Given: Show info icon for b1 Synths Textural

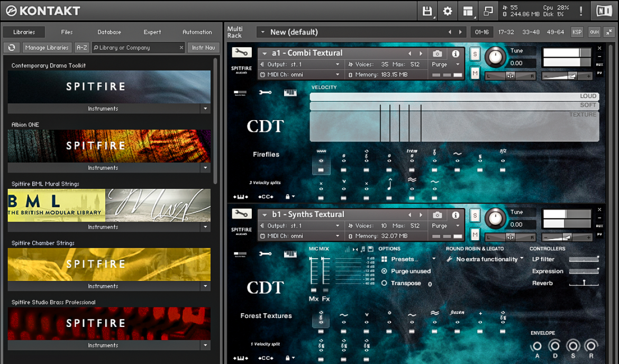Looking at the screenshot, I should coord(456,215).
